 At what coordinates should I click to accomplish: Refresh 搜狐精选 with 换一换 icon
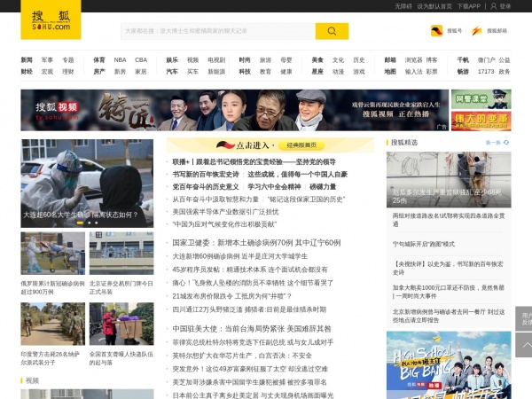506,143
